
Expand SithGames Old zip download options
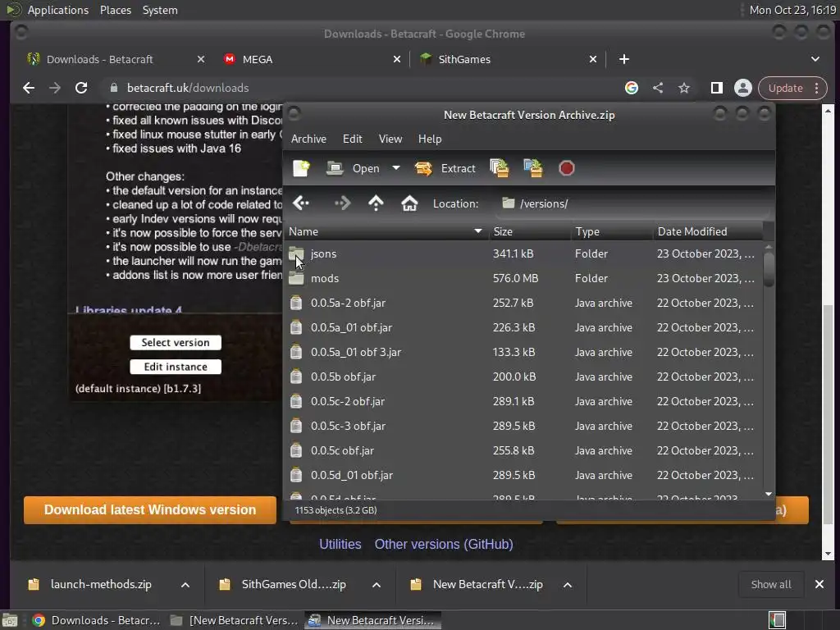click(377, 584)
